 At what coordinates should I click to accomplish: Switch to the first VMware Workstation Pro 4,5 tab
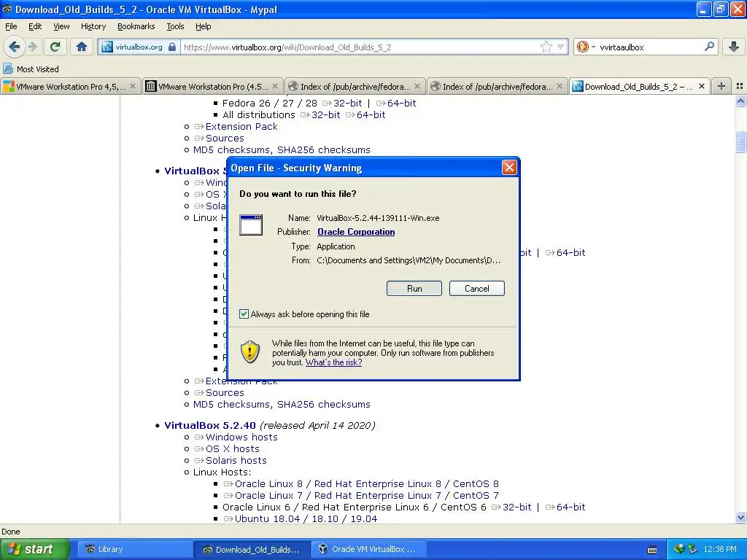pyautogui.click(x=71, y=86)
